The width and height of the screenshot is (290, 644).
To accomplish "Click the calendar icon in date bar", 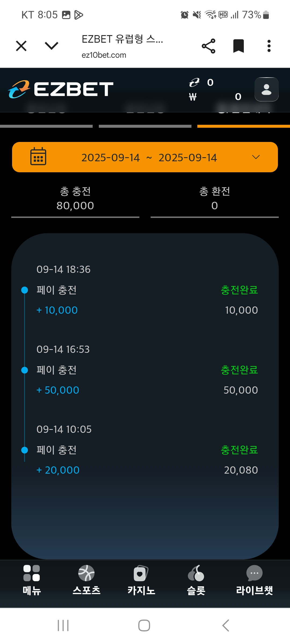I will pyautogui.click(x=38, y=156).
